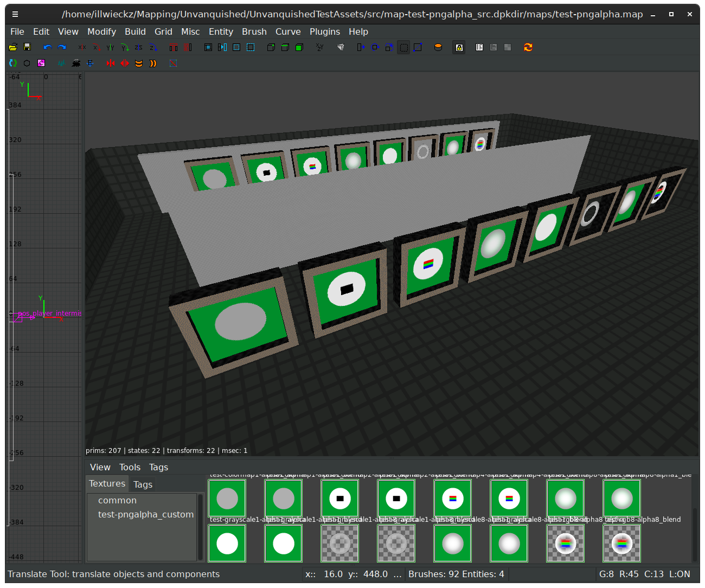The image size is (705, 588).
Task: Click the grey checkerboard toolbar icon
Action: pos(508,47)
